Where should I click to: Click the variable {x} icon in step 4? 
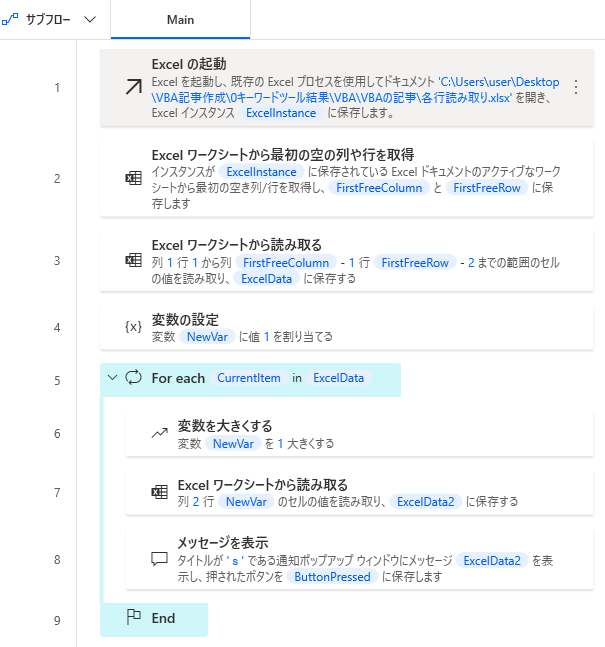tap(132, 327)
